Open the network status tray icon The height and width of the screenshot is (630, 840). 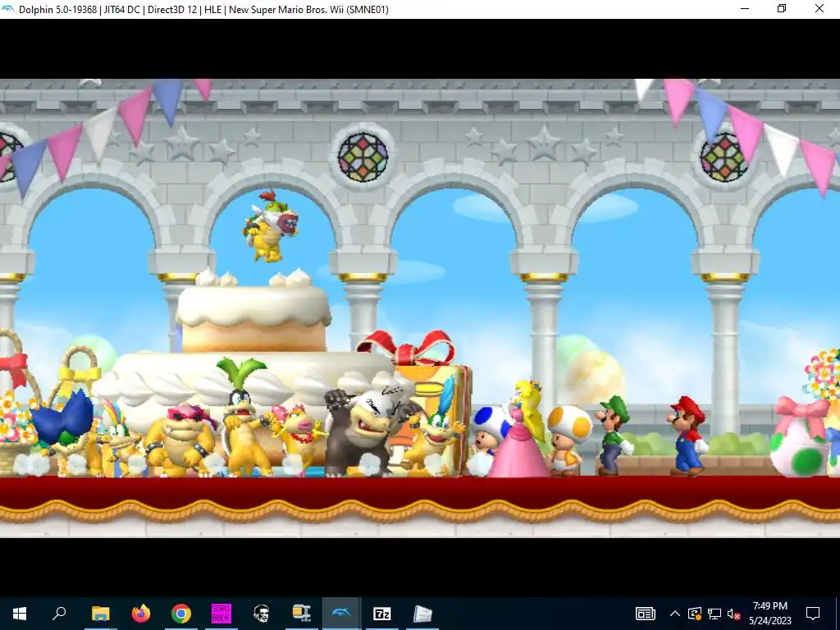pos(714,614)
